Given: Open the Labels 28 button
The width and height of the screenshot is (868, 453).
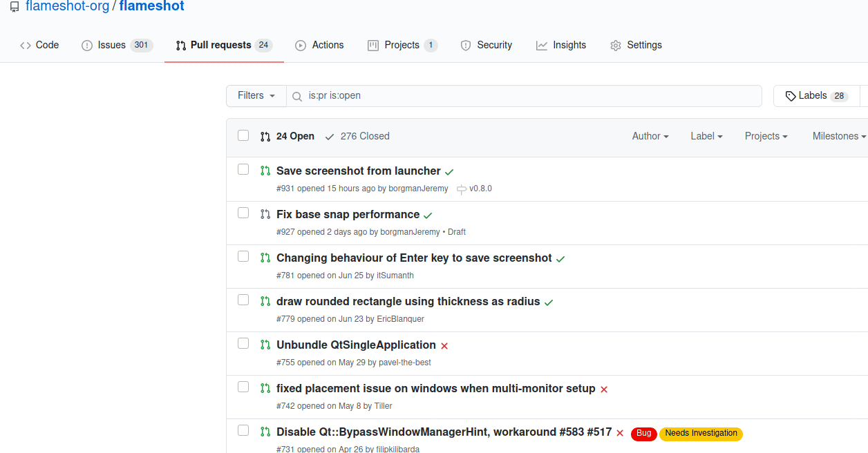Looking at the screenshot, I should [816, 96].
